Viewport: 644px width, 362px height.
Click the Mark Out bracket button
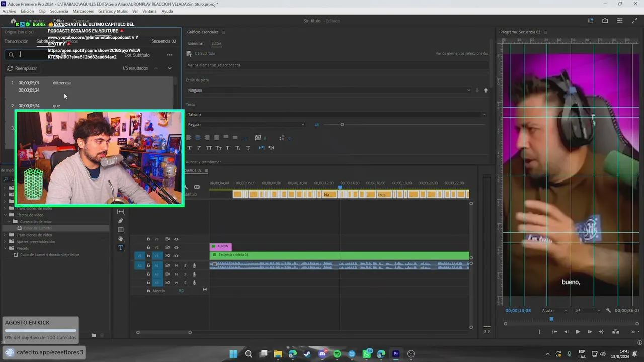pyautogui.click(x=539, y=332)
